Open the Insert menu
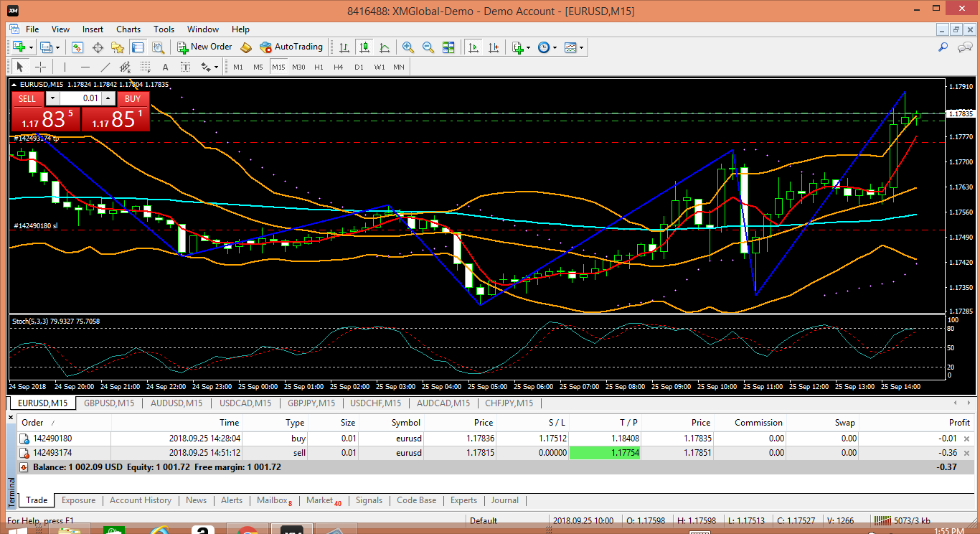This screenshot has height=534, width=980. (x=93, y=29)
